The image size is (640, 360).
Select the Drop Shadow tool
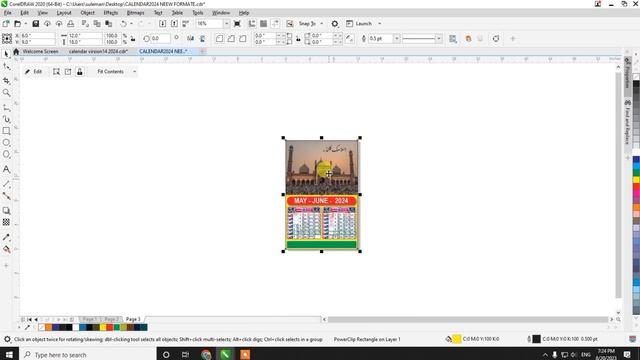(x=6, y=211)
